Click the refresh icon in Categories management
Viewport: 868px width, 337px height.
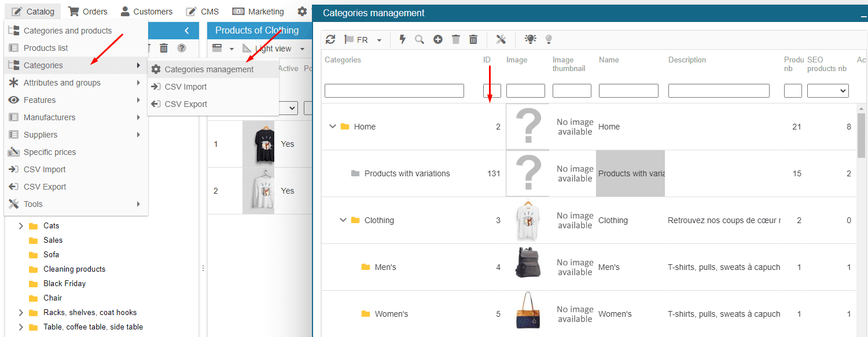(x=330, y=39)
